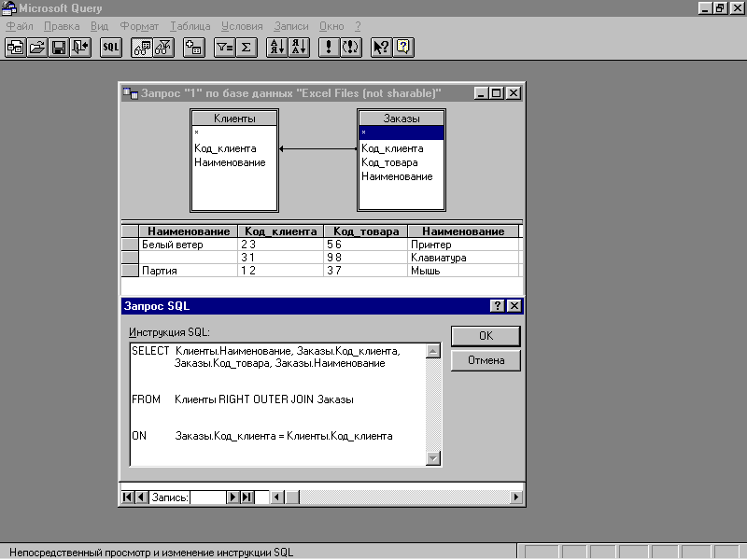Select the row selector for Партия

(130, 271)
